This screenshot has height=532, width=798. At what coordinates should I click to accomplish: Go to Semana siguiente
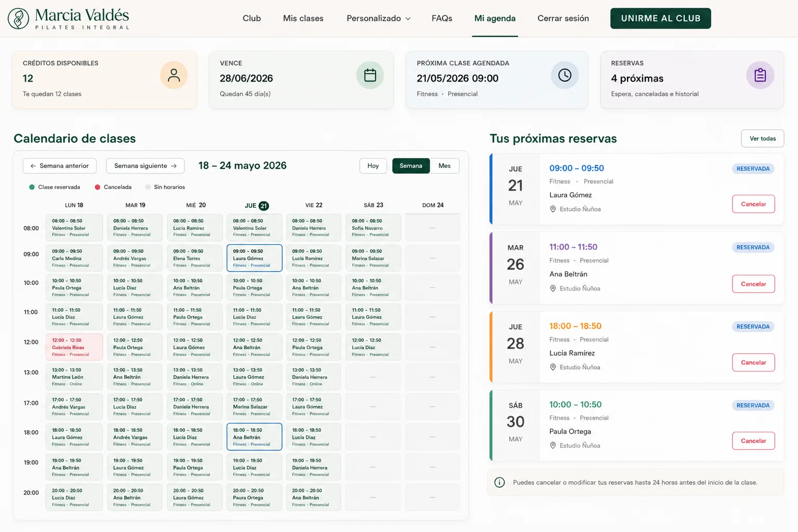click(145, 166)
